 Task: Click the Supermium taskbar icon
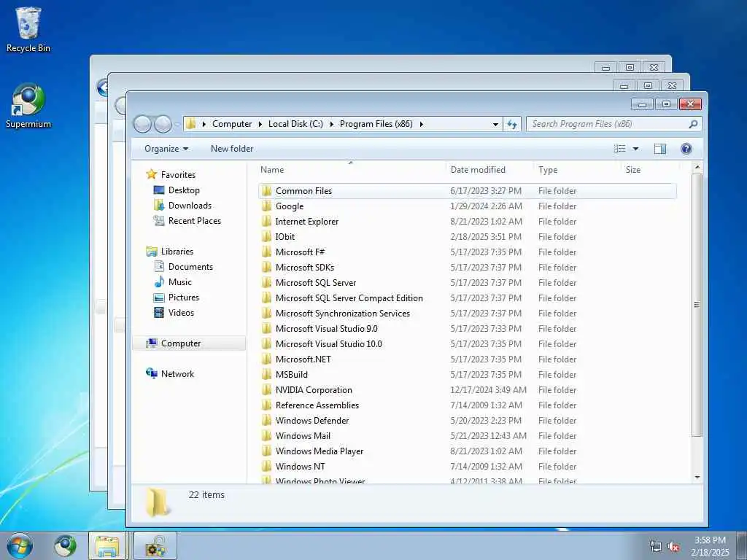coord(65,545)
